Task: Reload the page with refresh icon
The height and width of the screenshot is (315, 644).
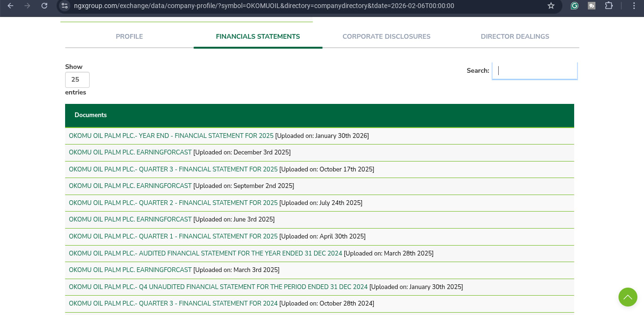Action: (44, 6)
